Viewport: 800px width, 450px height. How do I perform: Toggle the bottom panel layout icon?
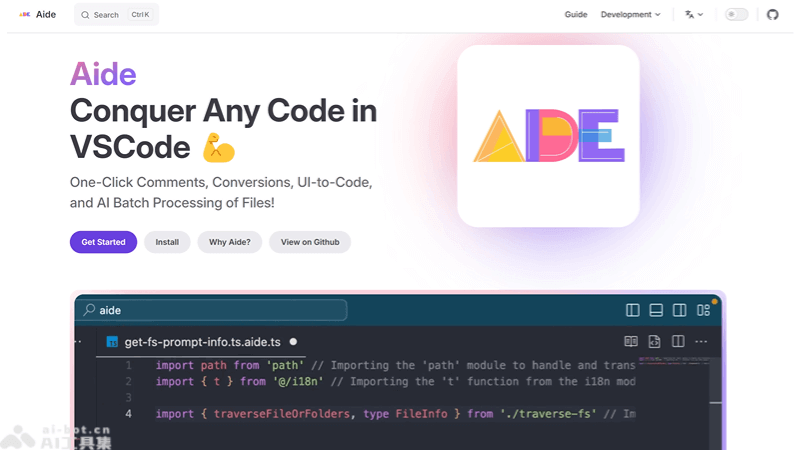(x=656, y=310)
